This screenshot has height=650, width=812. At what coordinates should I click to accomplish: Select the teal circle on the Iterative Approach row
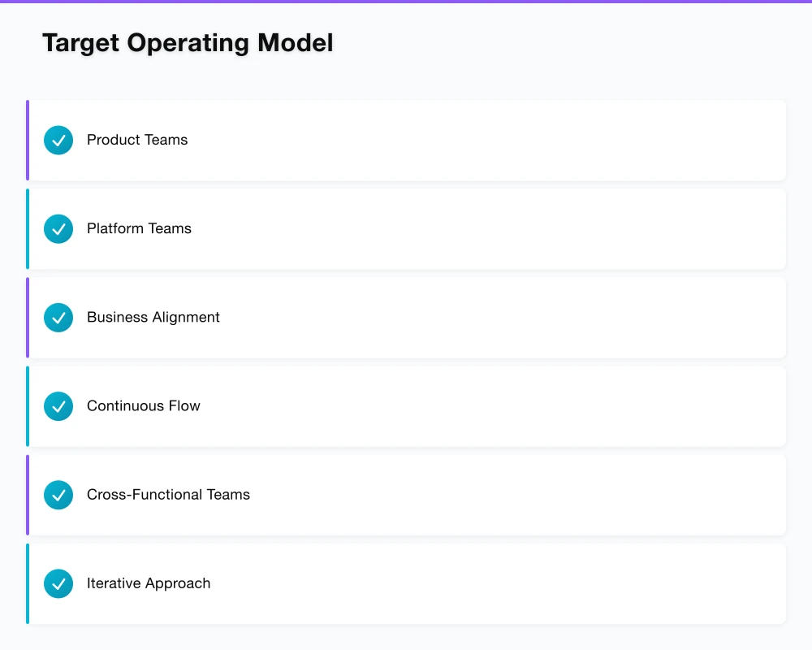pos(58,583)
